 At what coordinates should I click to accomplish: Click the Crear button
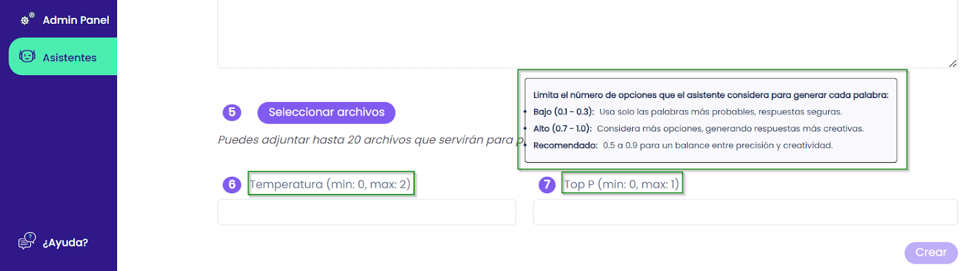[931, 253]
